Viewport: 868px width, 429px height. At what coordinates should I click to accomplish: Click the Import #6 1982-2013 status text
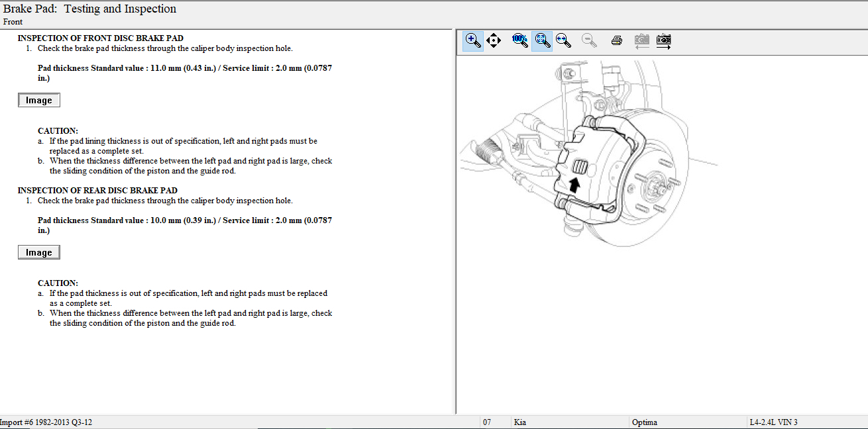[x=46, y=422]
